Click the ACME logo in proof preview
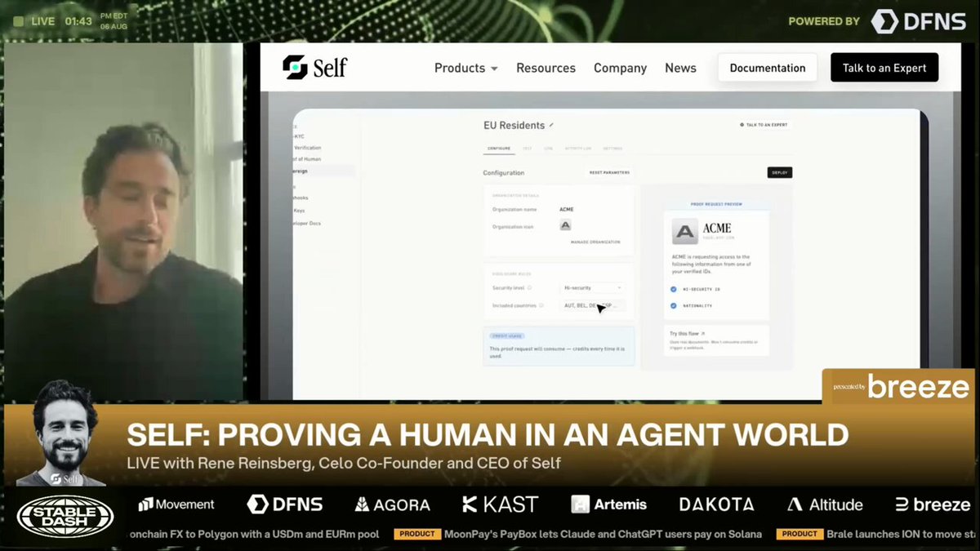Viewport: 980px width, 551px height. point(685,231)
